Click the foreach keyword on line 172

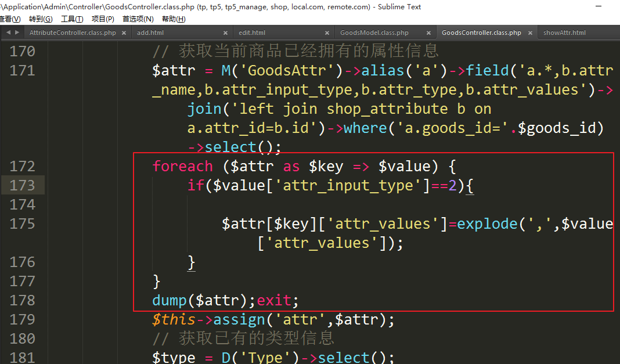point(182,167)
